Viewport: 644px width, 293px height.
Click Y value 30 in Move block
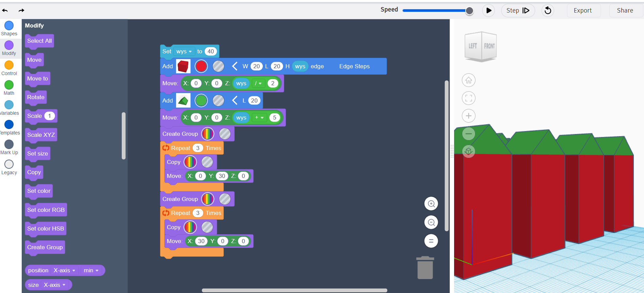tap(222, 176)
